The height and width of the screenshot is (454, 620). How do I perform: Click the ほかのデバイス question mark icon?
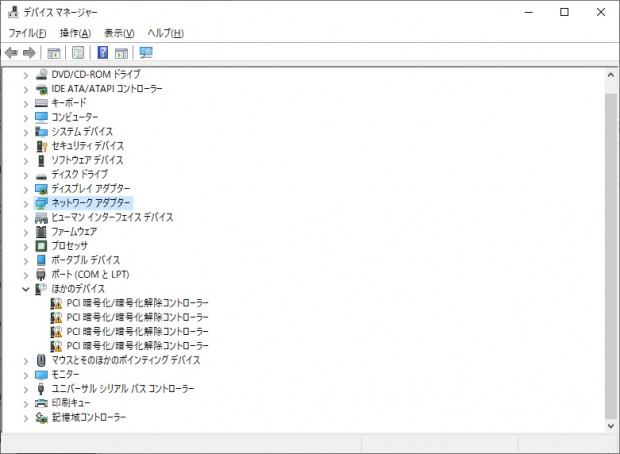pos(41,289)
